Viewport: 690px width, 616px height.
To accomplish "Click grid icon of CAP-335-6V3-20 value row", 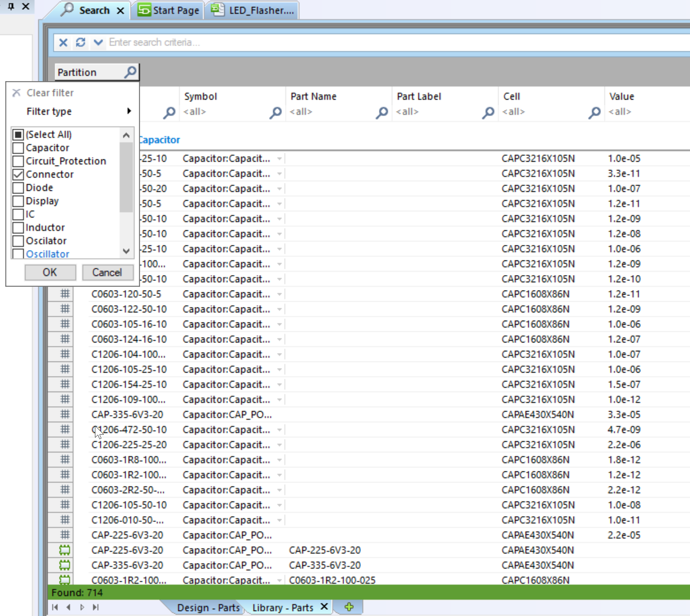I will 64,414.
